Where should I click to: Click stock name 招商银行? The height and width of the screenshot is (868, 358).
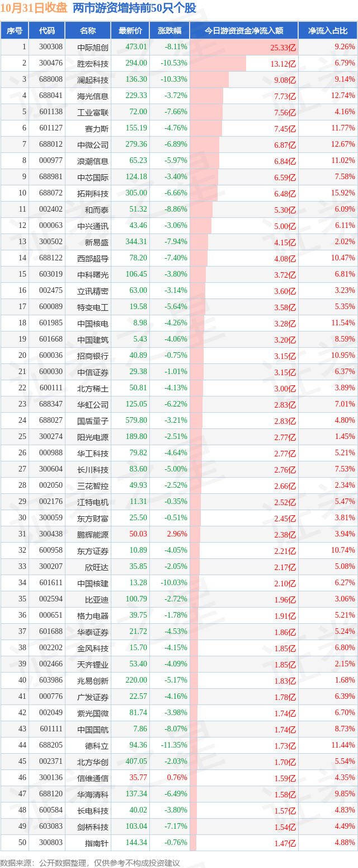tap(93, 356)
